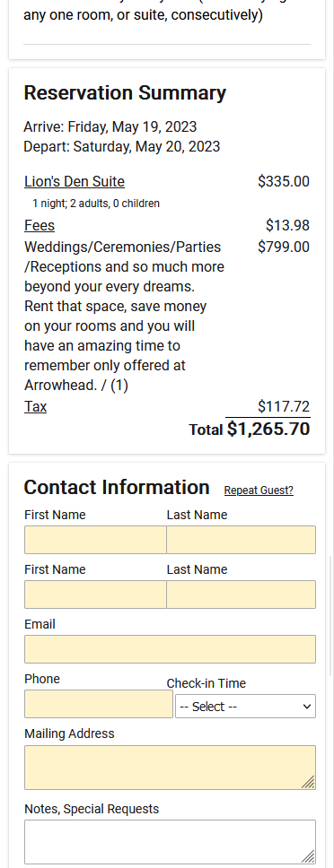Viewport: 334px width, 868px height.
Task: Grab the Notes text area resize handle
Action: 309,857
